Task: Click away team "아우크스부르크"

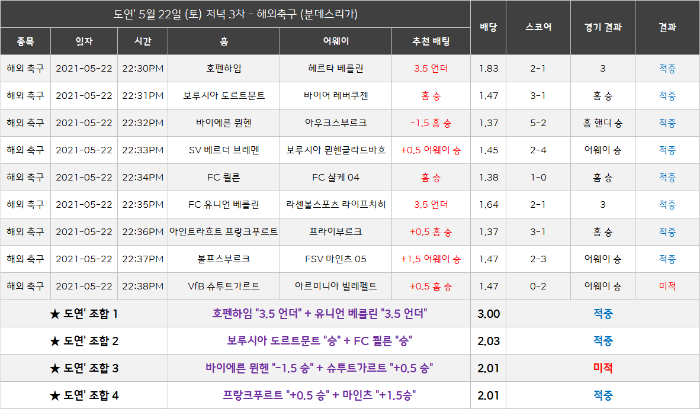Action: point(336,123)
